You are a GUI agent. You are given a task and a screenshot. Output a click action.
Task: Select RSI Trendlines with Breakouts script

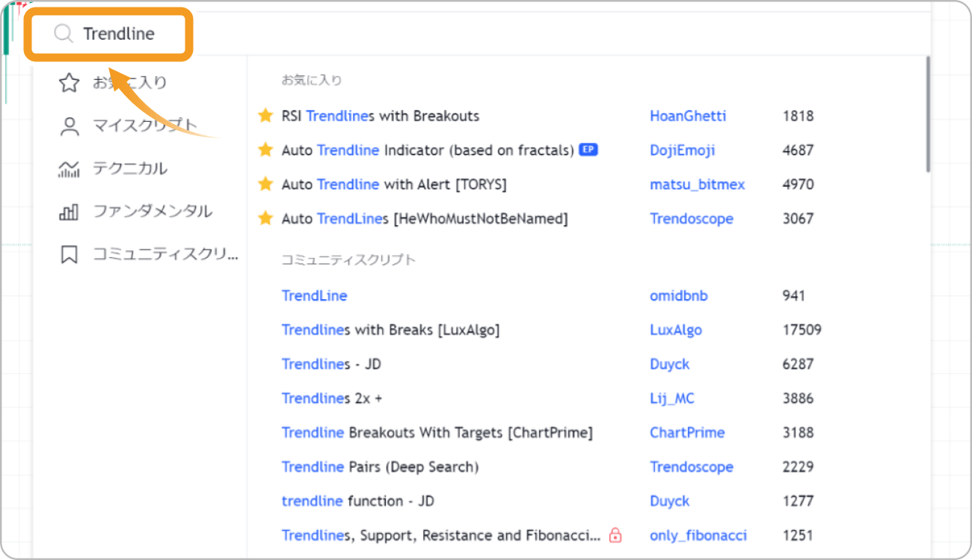[381, 116]
